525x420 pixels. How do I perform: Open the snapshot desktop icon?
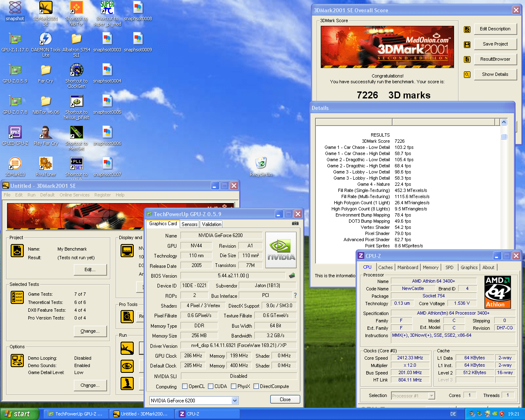pos(15,11)
